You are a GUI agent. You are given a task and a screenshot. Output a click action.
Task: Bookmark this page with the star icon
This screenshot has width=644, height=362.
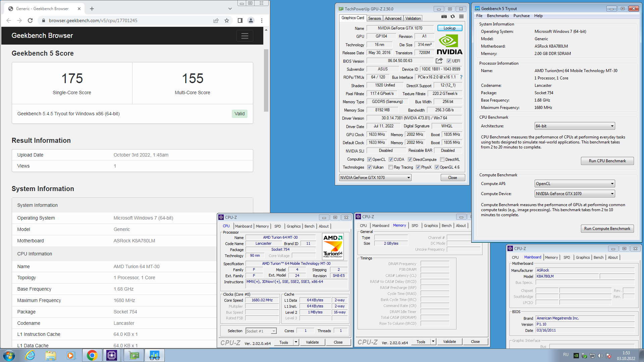[227, 20]
